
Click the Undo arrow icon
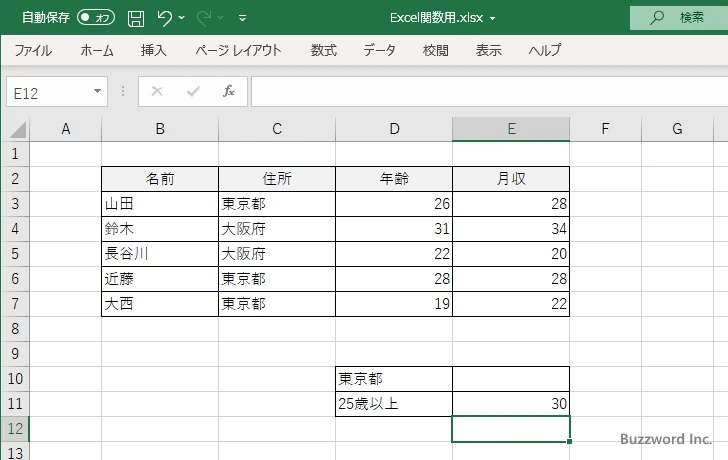pos(164,18)
